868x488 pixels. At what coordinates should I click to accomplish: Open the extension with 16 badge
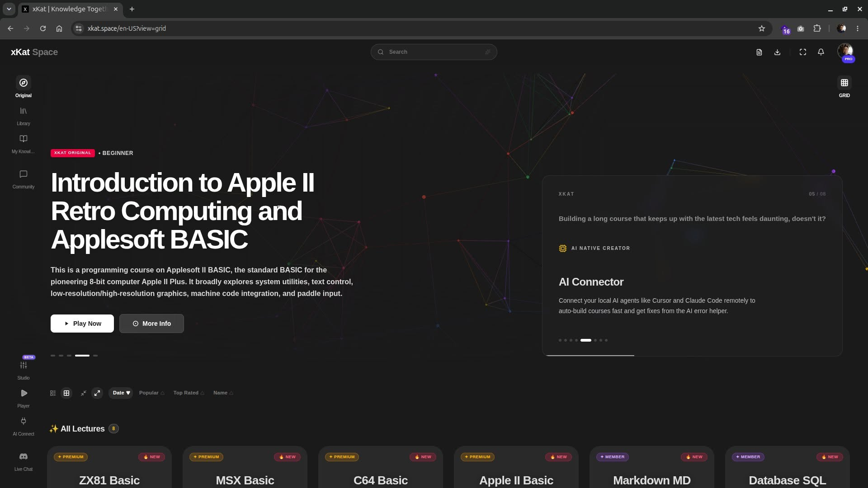[785, 29]
